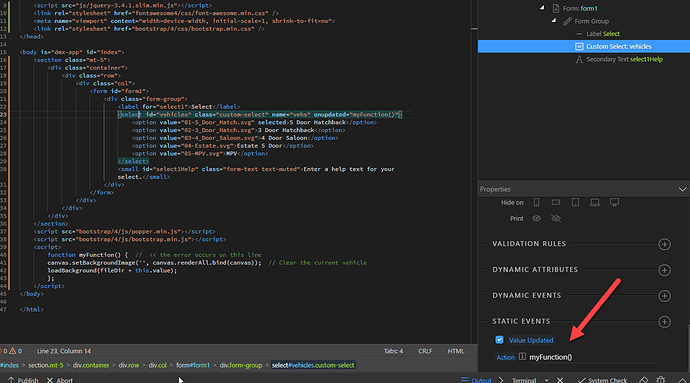This screenshot has height=383, width=690.
Task: Select form#form1 breadcrumb
Action: [x=193, y=365]
